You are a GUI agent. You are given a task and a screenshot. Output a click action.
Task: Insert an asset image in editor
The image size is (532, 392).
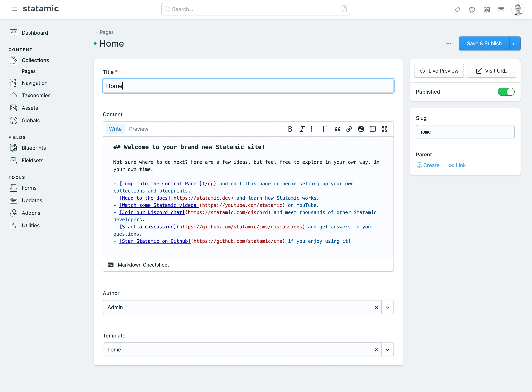361,129
